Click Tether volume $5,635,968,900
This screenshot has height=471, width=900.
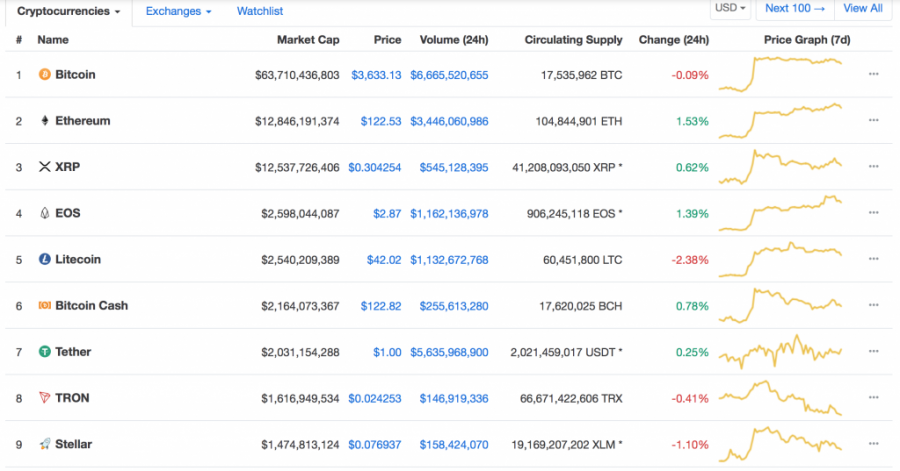coord(449,352)
